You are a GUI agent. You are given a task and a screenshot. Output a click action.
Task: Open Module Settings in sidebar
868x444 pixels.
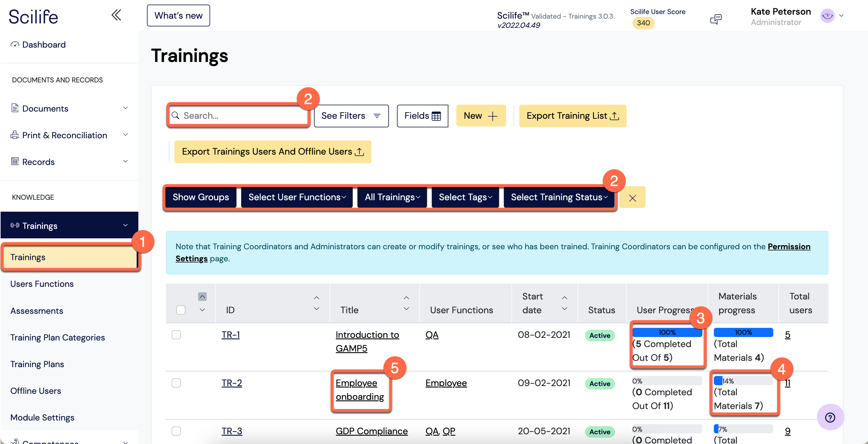coord(42,417)
